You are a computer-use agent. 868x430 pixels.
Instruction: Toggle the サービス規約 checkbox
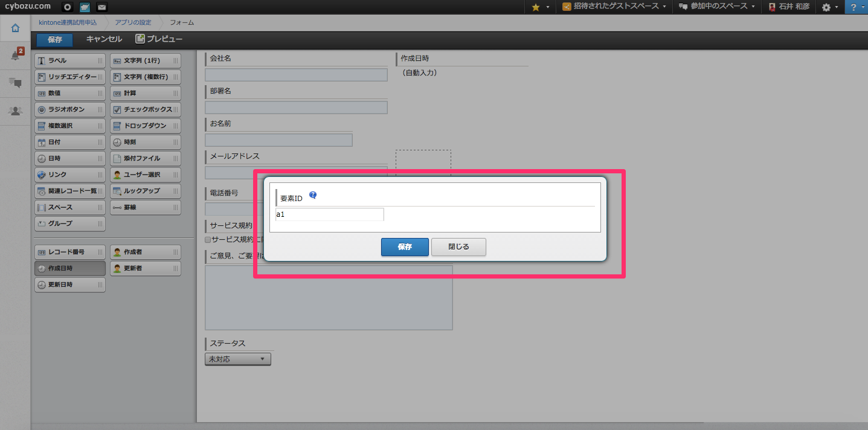coord(208,239)
